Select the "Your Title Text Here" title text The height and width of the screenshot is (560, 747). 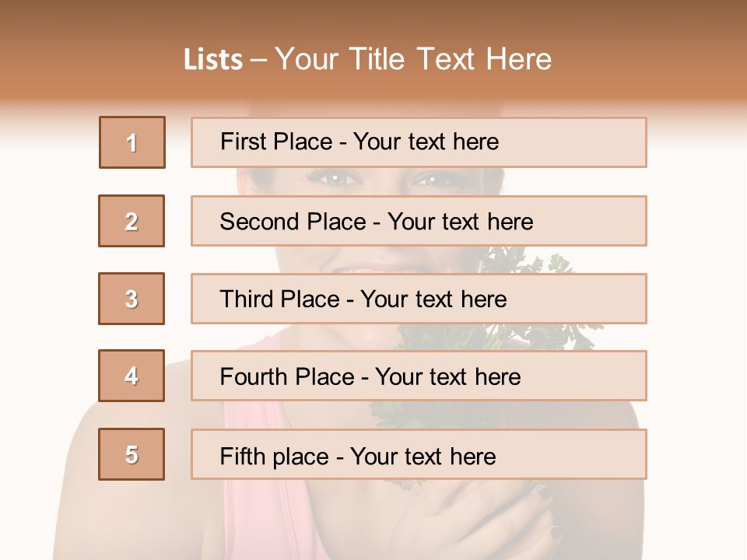pyautogui.click(x=413, y=60)
